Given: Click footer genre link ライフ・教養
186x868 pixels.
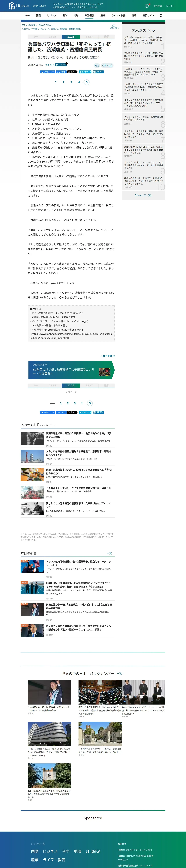Looking at the screenshot, I should pos(54,860).
